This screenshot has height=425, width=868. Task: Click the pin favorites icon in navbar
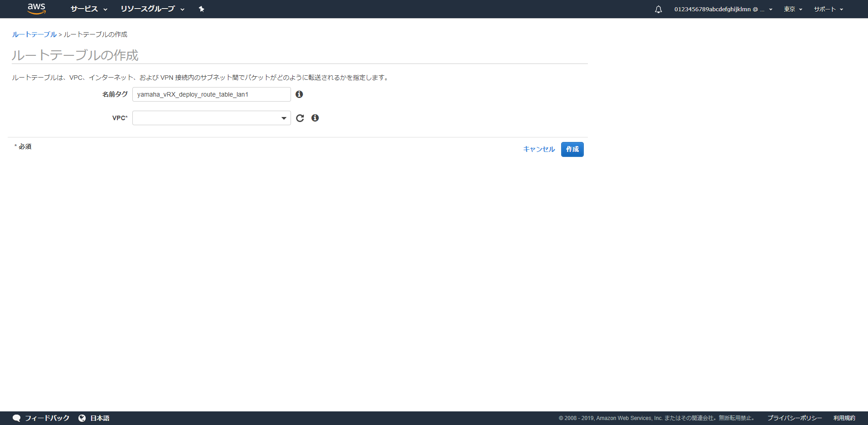pos(201,9)
